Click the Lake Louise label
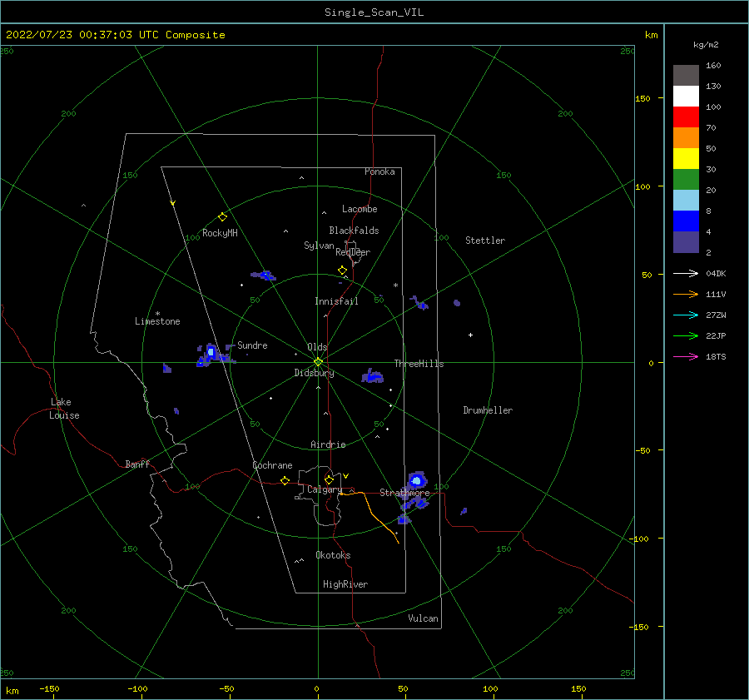 [x=64, y=409]
